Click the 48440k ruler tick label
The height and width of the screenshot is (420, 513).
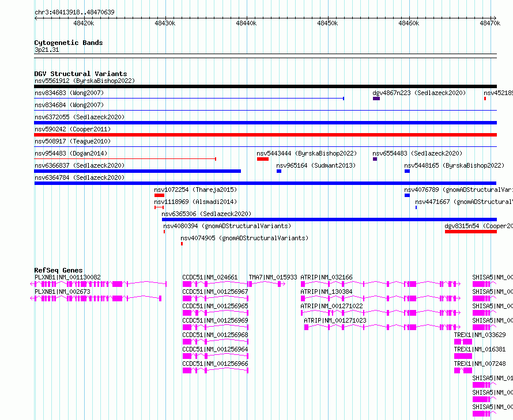(246, 23)
